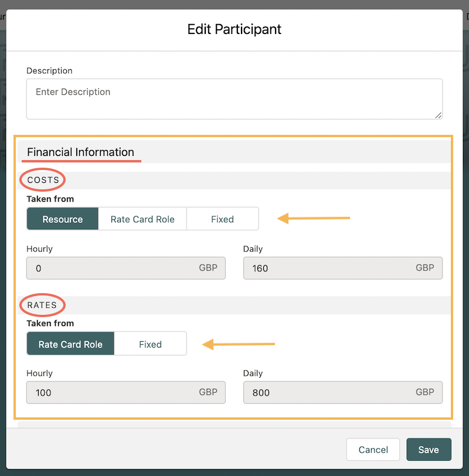The height and width of the screenshot is (476, 469).
Task: Grab the Description textarea resize handle
Action: pyautogui.click(x=439, y=115)
